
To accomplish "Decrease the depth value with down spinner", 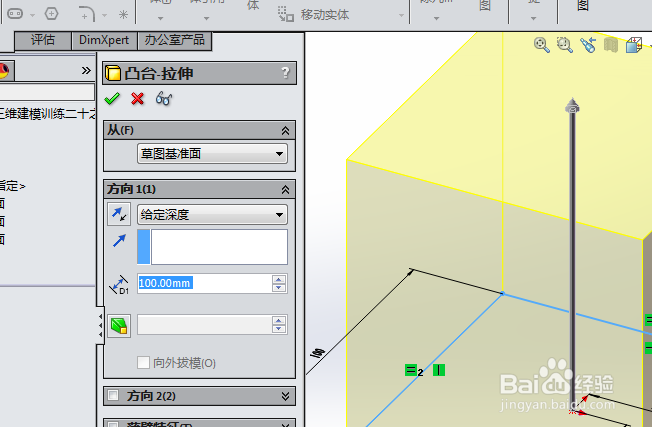I will pyautogui.click(x=279, y=288).
